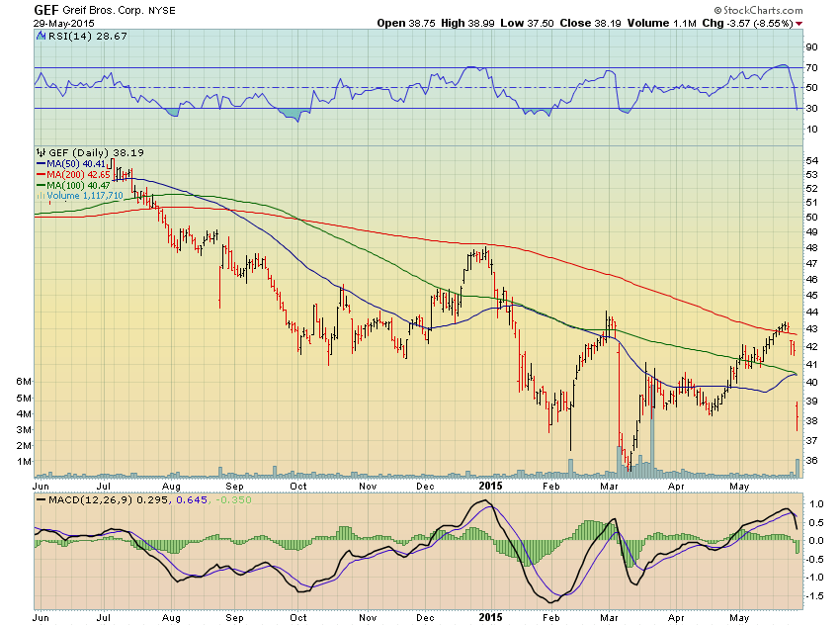The image size is (840, 626).
Task: Click Jul on the MACD panel date axis
Action: click(x=103, y=617)
